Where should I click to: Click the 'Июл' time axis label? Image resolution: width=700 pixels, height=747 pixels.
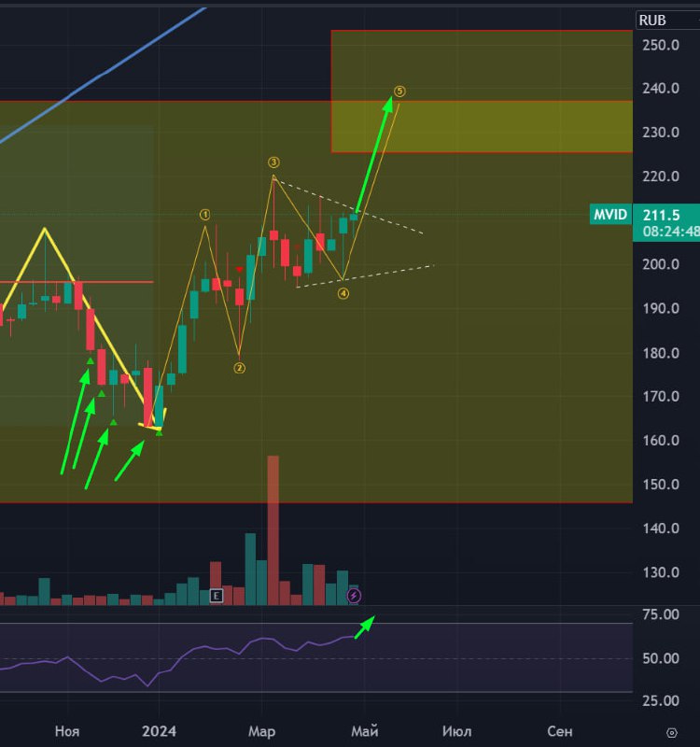click(x=456, y=731)
